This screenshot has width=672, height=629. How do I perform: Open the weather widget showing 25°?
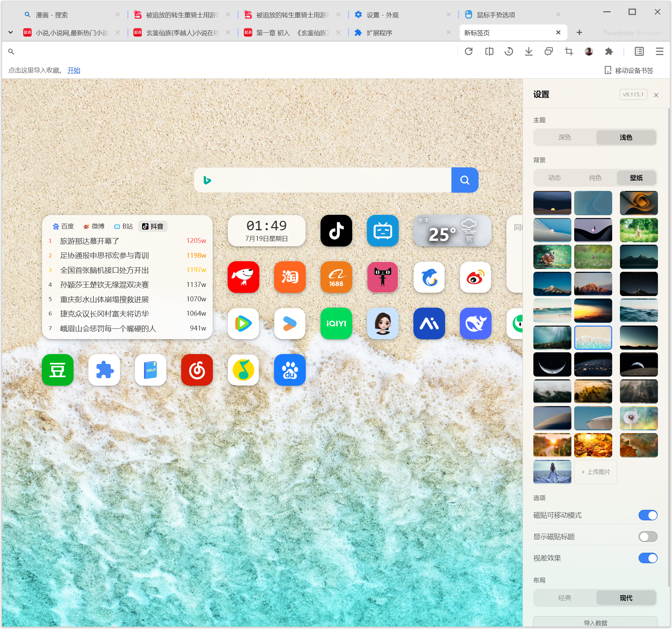point(452,231)
